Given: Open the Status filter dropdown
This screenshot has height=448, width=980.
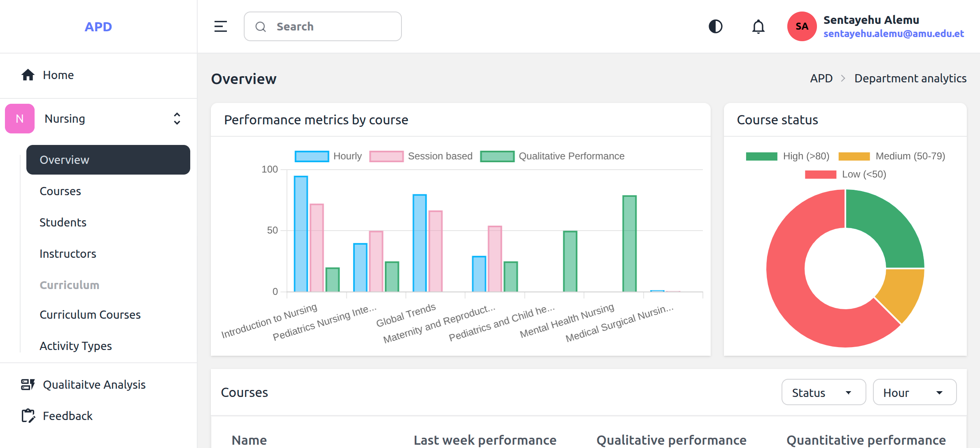Looking at the screenshot, I should point(823,392).
